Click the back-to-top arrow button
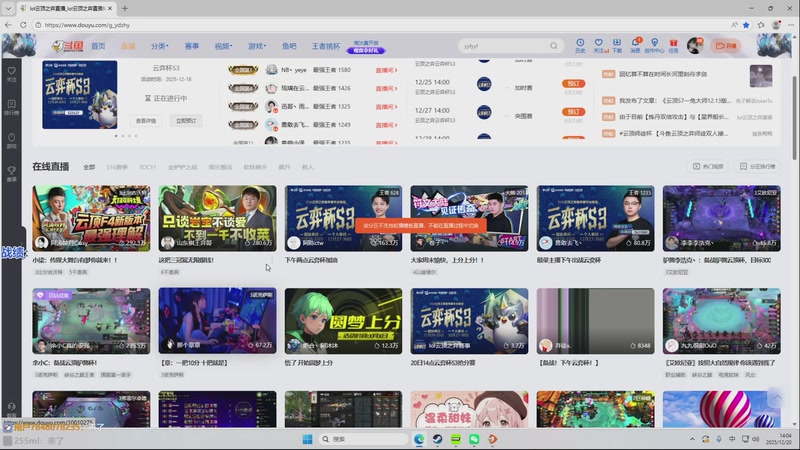 point(777,397)
